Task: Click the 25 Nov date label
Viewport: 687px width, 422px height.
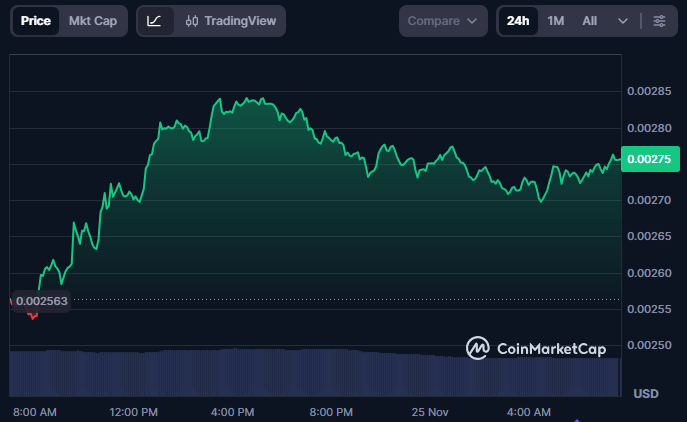Action: tap(430, 412)
